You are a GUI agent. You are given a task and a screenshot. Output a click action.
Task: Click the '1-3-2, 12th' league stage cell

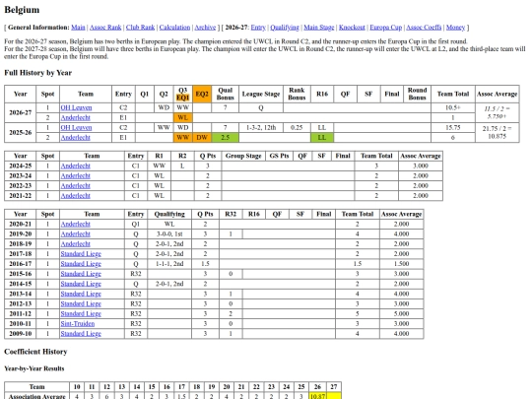pos(260,127)
